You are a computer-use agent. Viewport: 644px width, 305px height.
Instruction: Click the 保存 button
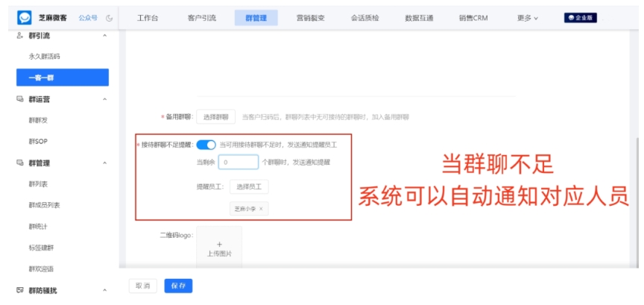178,286
